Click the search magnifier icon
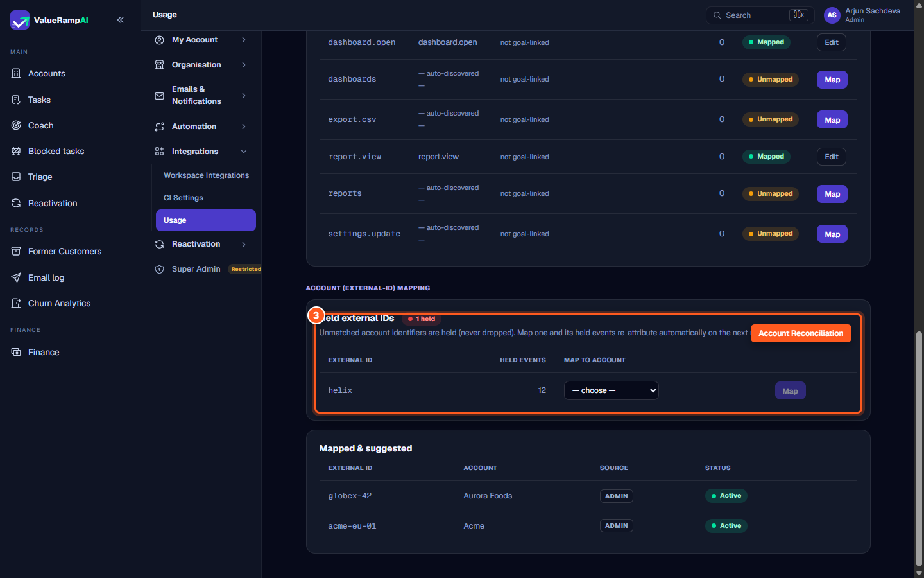The height and width of the screenshot is (578, 924). point(717,15)
